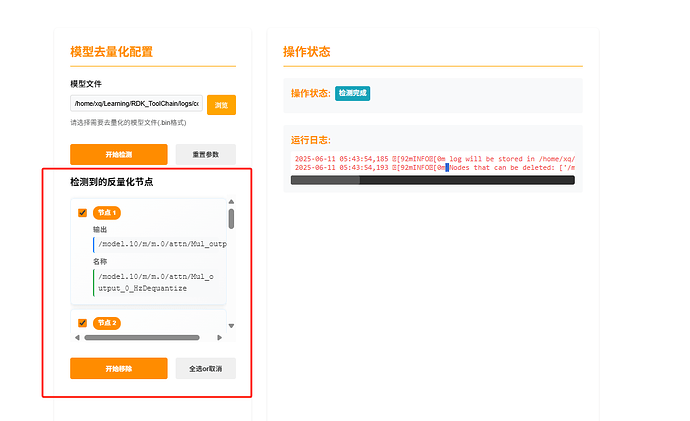Click the model file path input field
The image size is (690, 421).
pos(136,103)
